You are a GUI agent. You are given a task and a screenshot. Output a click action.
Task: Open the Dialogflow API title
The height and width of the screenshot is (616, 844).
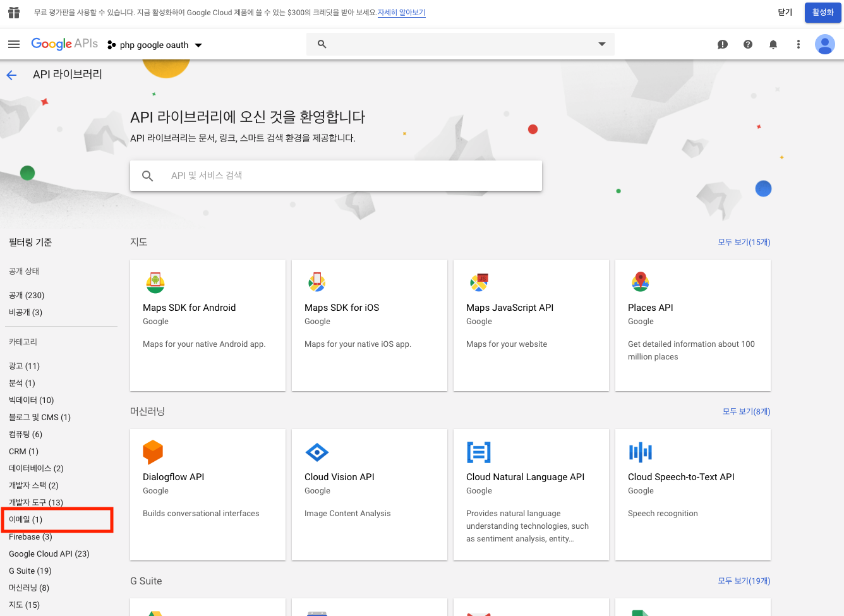tap(173, 477)
